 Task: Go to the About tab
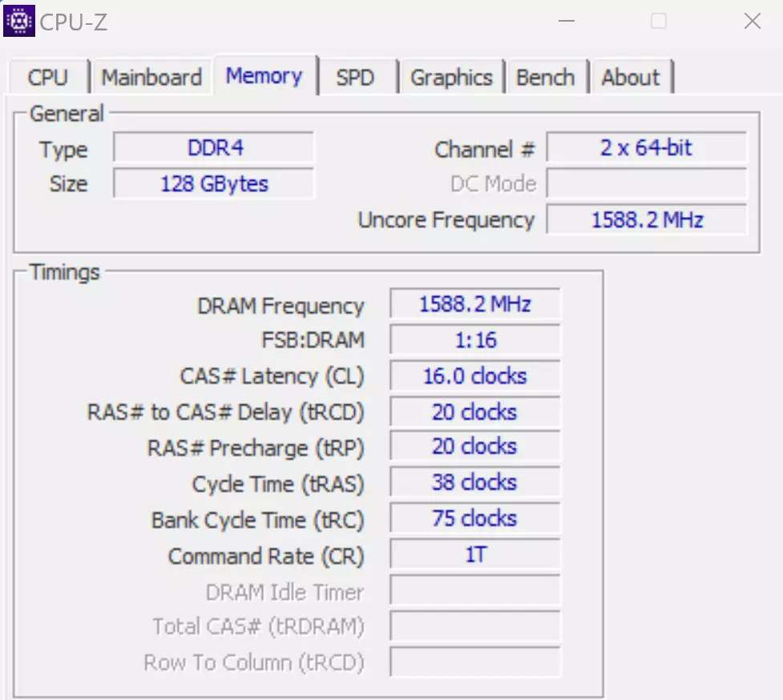click(631, 78)
